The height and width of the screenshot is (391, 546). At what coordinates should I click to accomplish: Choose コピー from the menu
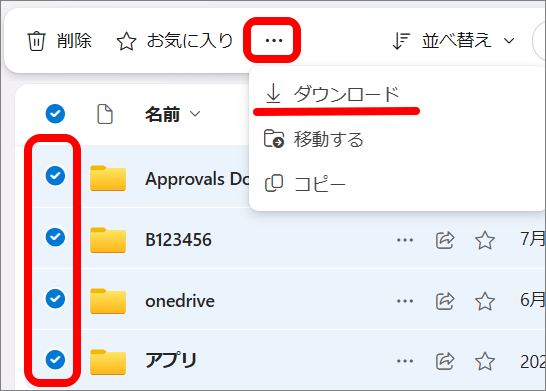coord(320,184)
